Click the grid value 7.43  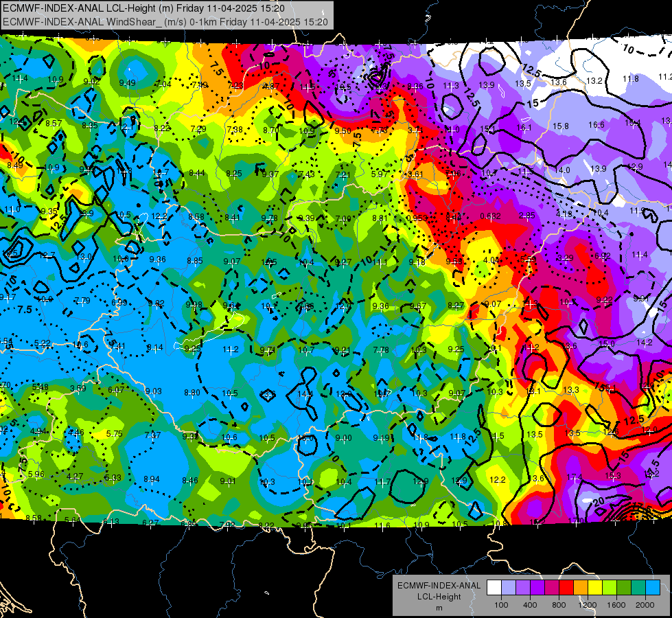point(306,174)
